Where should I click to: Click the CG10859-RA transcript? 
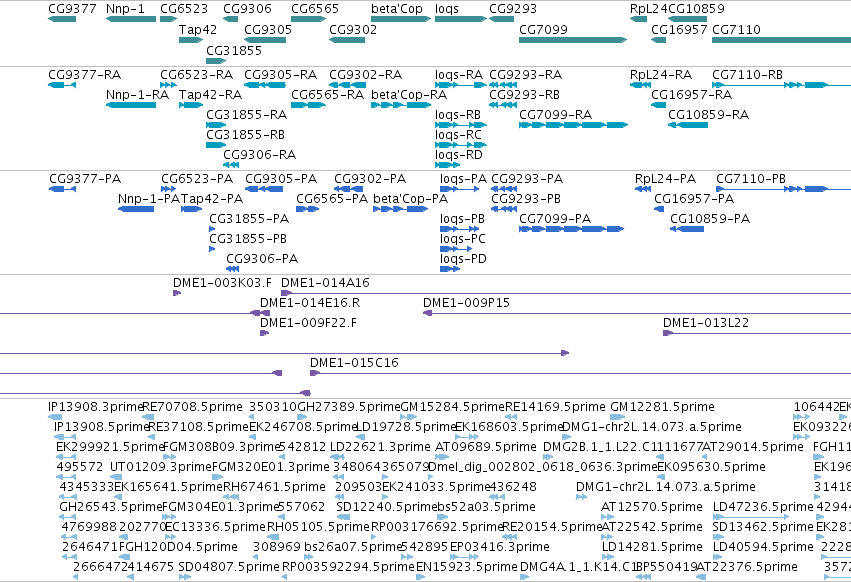[688, 125]
